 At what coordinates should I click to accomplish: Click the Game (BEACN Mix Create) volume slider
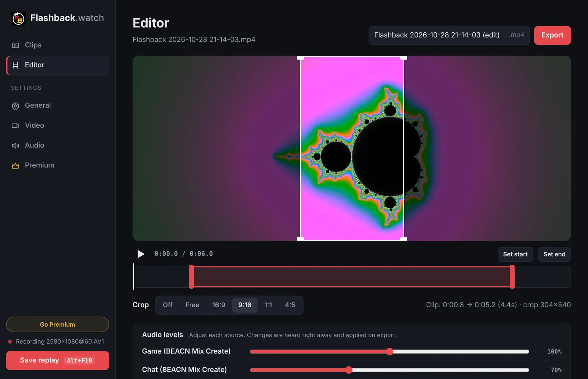[390, 351]
